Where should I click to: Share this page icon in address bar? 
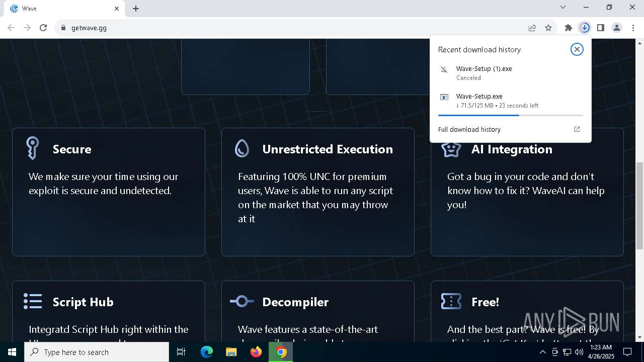click(x=532, y=28)
